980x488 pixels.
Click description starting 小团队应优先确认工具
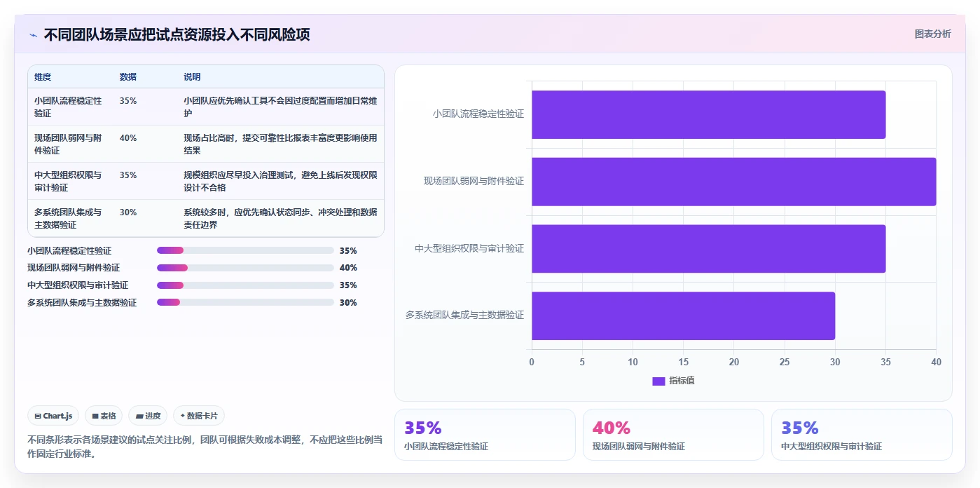tap(280, 107)
